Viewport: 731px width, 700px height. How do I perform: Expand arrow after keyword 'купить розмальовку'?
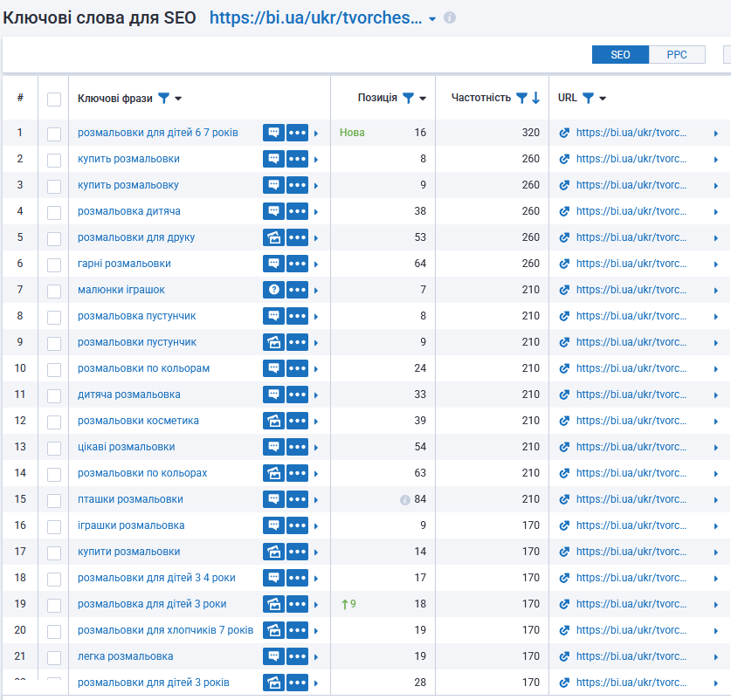click(x=316, y=186)
